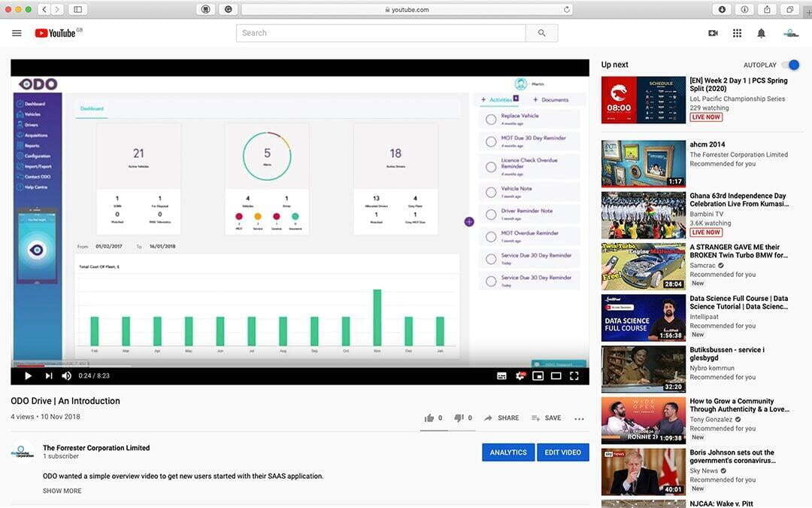Switch on theater mode in player
The width and height of the screenshot is (812, 508).
point(556,376)
